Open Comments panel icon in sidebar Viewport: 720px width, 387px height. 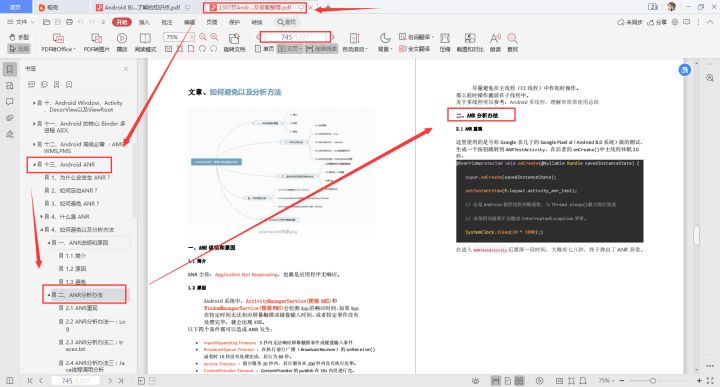(x=10, y=102)
